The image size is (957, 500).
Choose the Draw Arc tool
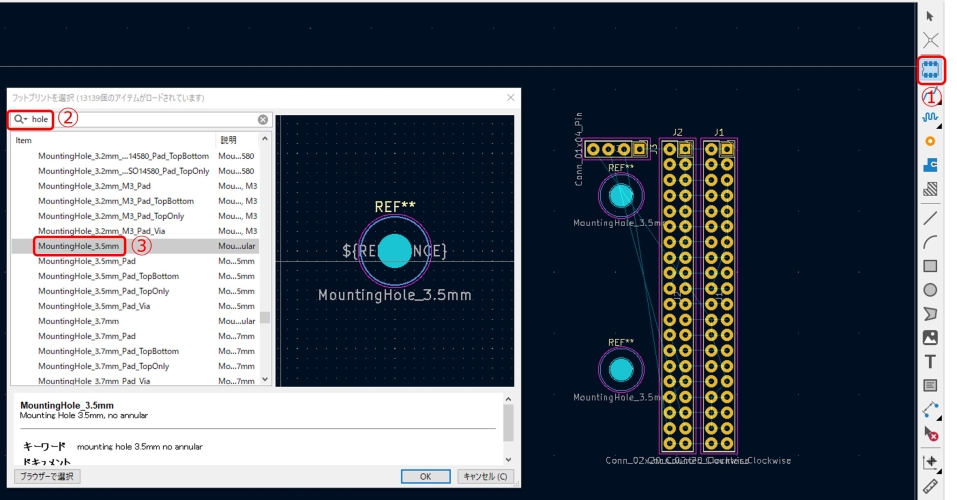[x=930, y=241]
